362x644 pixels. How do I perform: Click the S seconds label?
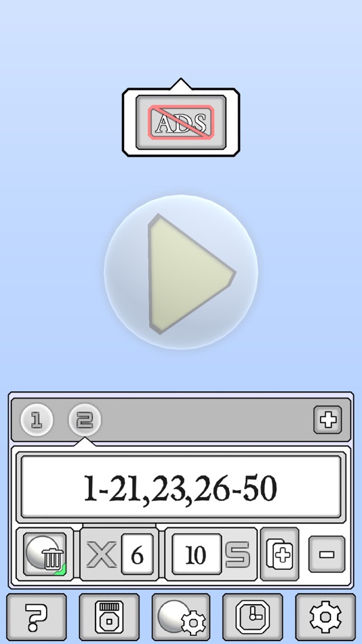[237, 554]
